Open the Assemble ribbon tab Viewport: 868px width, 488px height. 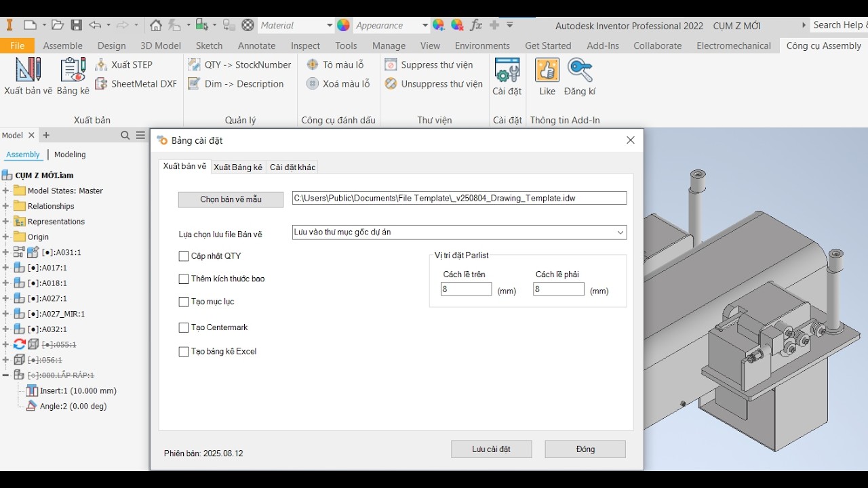point(63,45)
